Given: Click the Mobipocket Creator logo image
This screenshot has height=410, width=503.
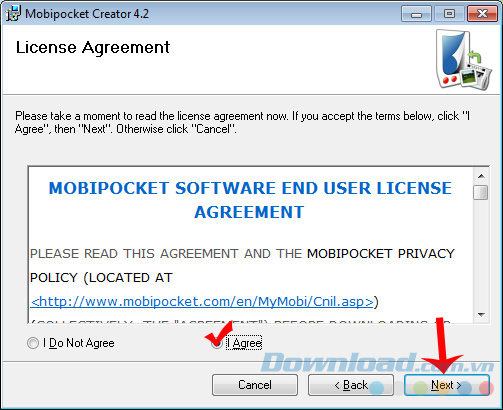Looking at the screenshot, I should (x=464, y=60).
